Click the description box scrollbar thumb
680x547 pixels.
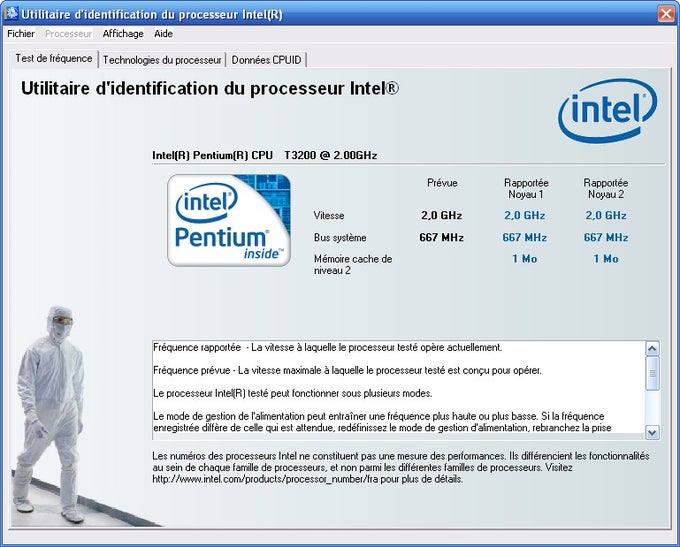652,373
